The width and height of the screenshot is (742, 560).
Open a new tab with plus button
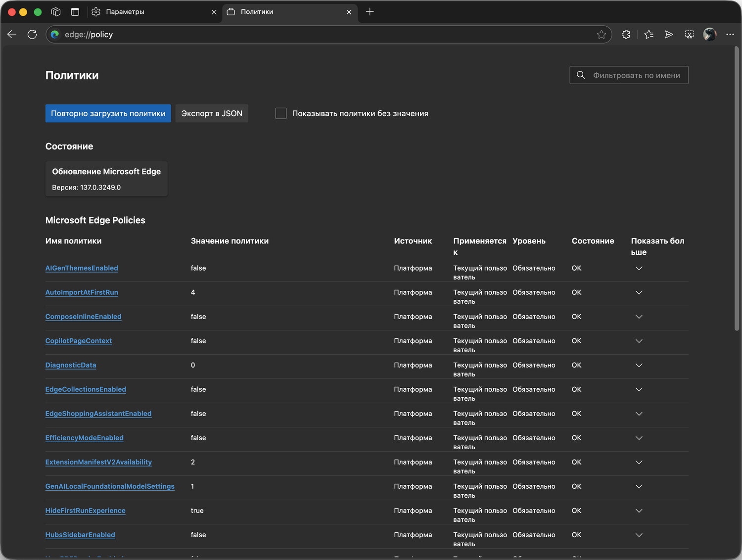point(370,12)
